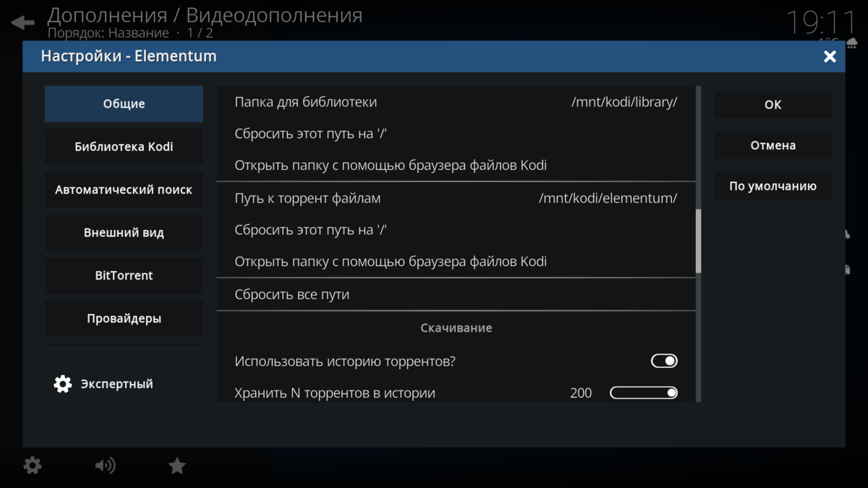Switch to Автоматический поиск category
This screenshot has width=868, height=488.
click(x=124, y=189)
